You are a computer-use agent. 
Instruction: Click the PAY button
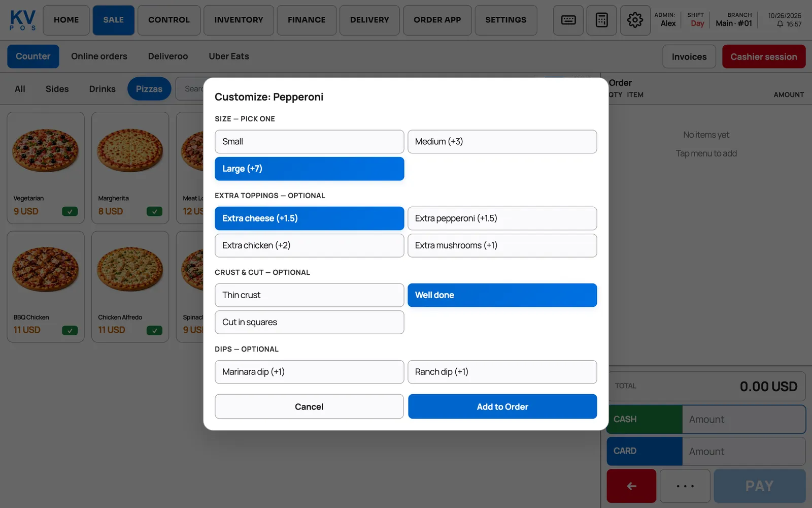coord(760,486)
